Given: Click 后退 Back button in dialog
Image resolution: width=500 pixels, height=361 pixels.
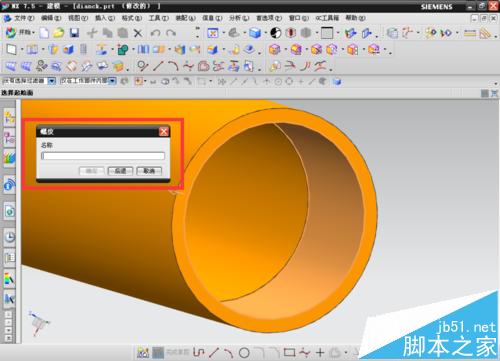Looking at the screenshot, I should pyautogui.click(x=120, y=171).
